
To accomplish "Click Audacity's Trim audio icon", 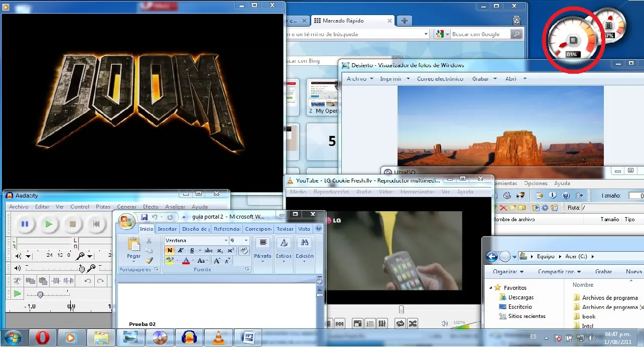I will (56, 281).
